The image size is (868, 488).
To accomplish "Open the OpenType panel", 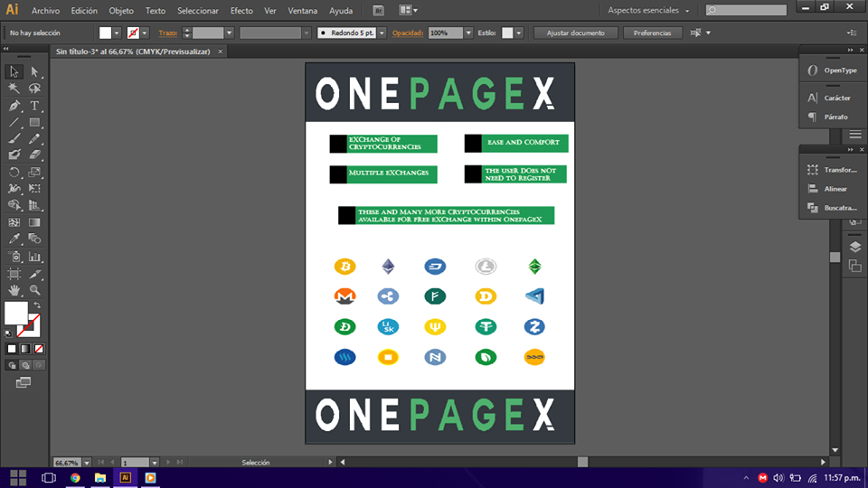I will tap(832, 70).
